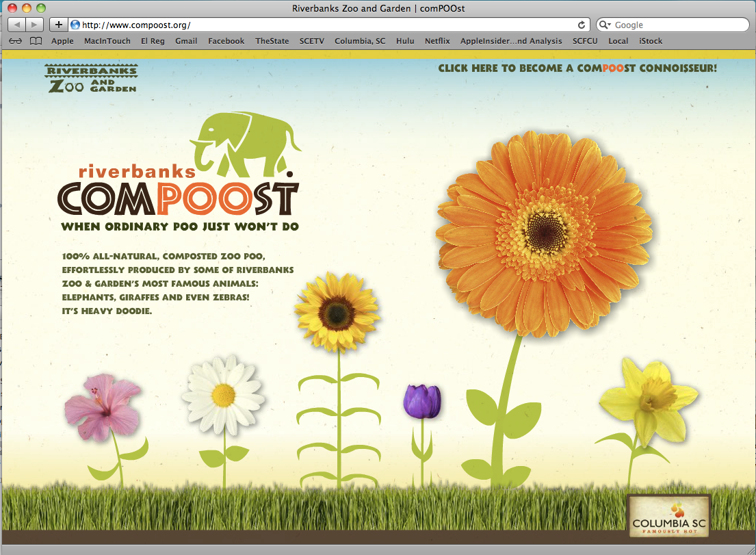Screen dimensions: 756x555
Task: Open the Netflix bookmark
Action: (437, 41)
